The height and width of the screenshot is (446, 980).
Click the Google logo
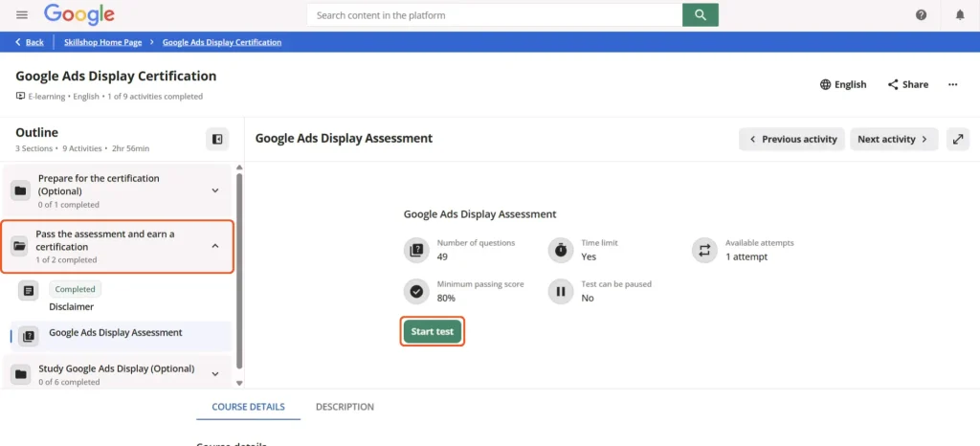[x=79, y=14]
